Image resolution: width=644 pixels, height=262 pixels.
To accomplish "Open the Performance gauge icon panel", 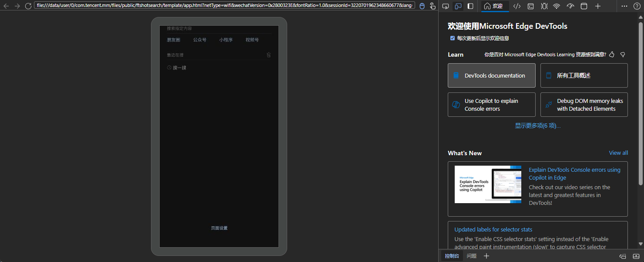I will click(570, 6).
